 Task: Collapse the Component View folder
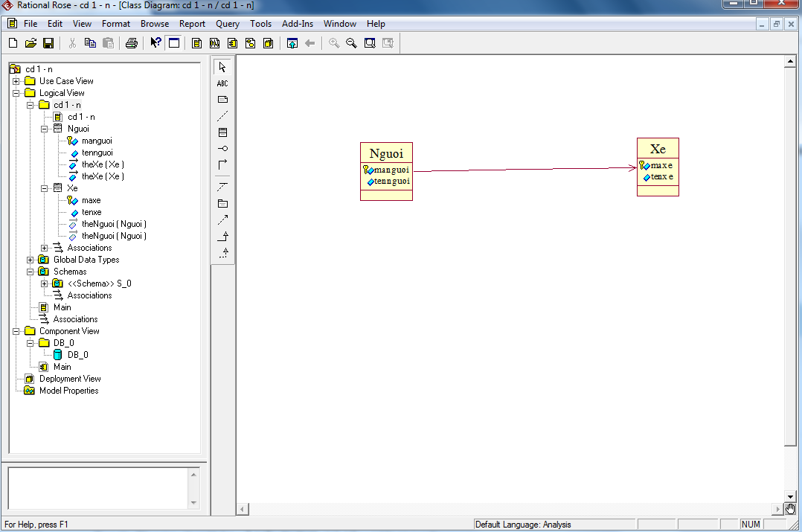click(x=16, y=331)
